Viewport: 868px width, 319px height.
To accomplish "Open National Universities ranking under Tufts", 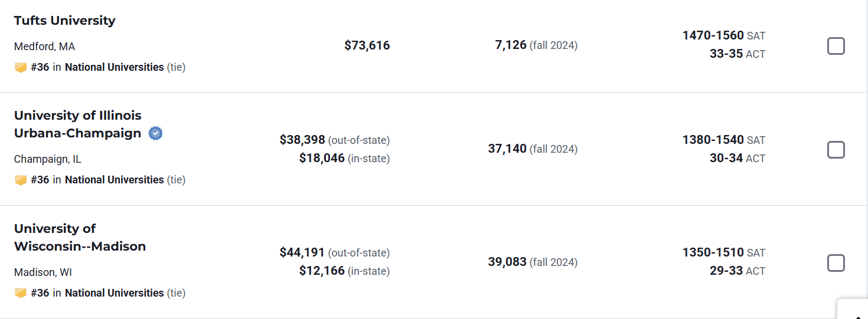I will [x=114, y=67].
